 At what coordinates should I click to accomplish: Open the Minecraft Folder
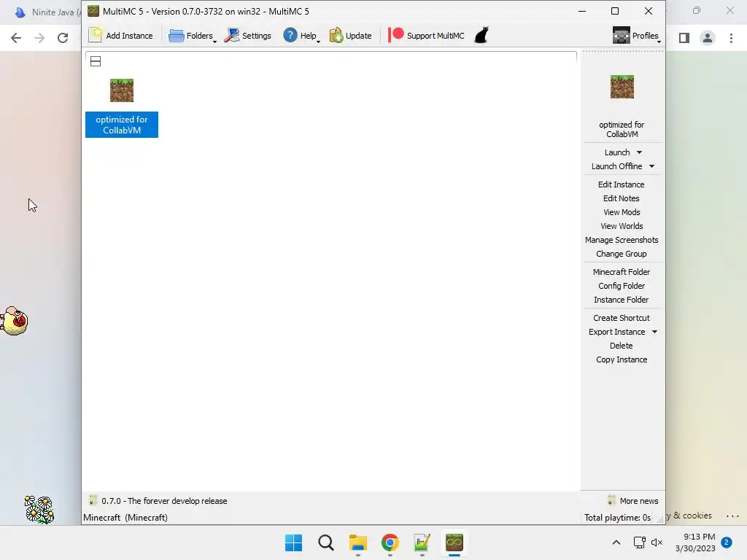[622, 272]
